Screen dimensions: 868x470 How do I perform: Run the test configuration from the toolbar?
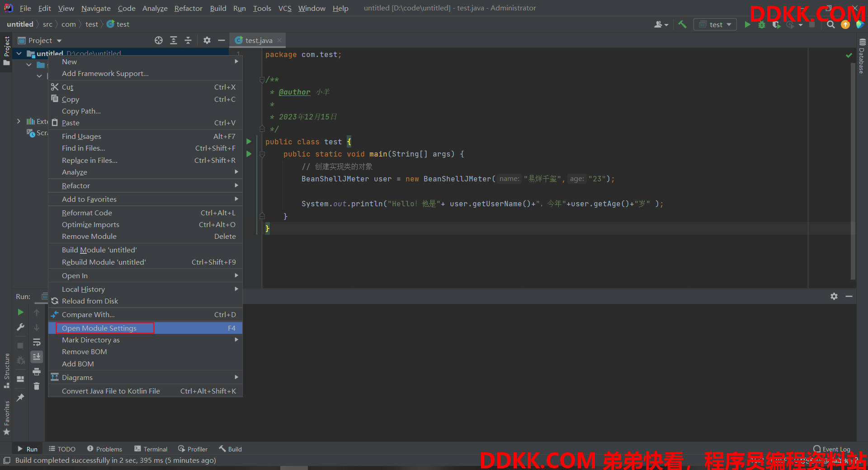point(747,24)
